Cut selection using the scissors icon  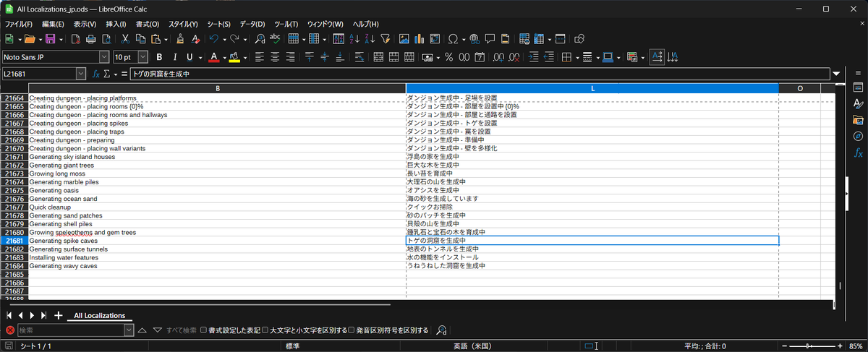[x=125, y=38]
